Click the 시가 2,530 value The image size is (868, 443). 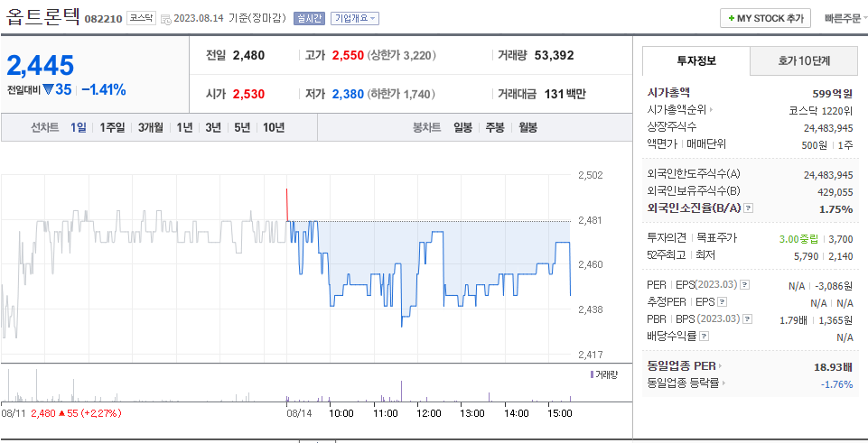[x=248, y=94]
